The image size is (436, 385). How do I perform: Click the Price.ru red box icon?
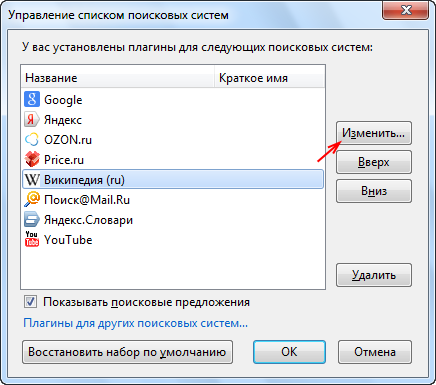(32, 159)
